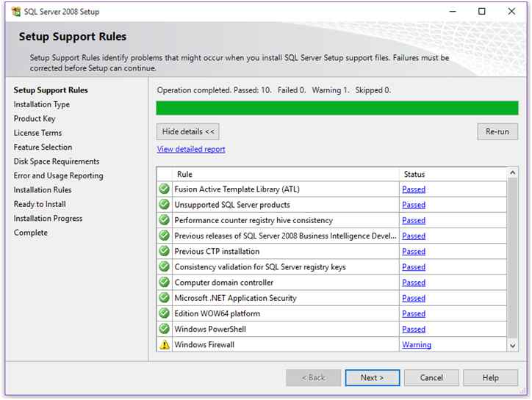The image size is (532, 400).
Task: Click check icon beside Previous CTP installation
Action: point(164,251)
